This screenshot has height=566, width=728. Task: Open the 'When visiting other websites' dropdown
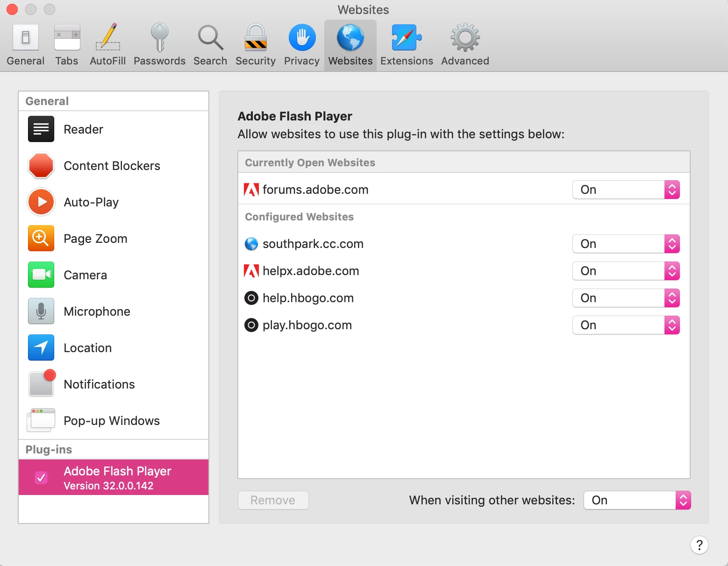[637, 500]
